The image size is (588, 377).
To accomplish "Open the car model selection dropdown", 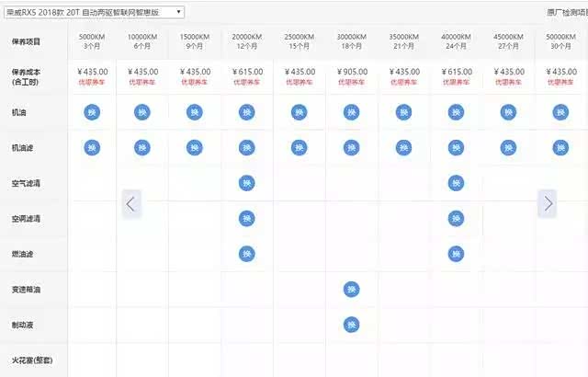I will (x=94, y=12).
